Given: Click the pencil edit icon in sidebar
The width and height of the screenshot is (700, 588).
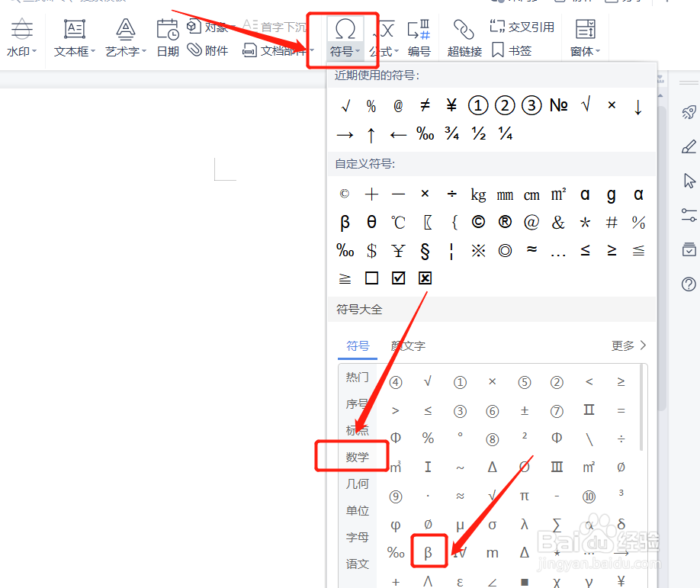Looking at the screenshot, I should click(x=689, y=146).
